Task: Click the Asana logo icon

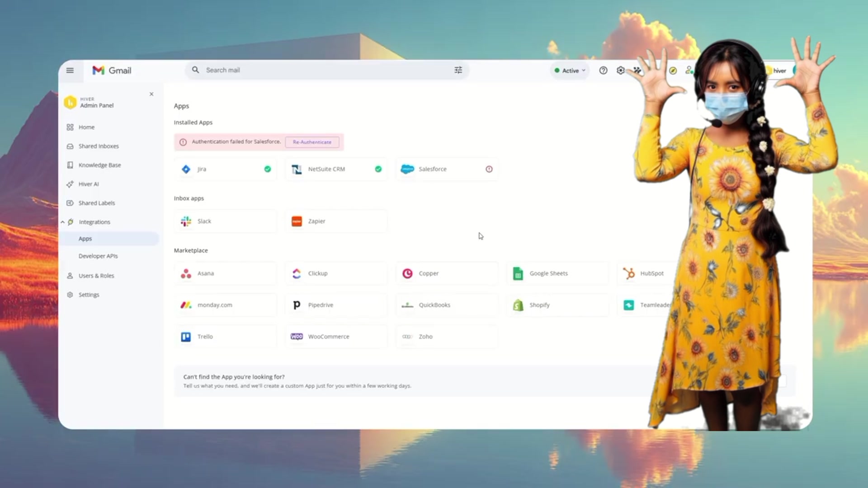Action: point(186,273)
